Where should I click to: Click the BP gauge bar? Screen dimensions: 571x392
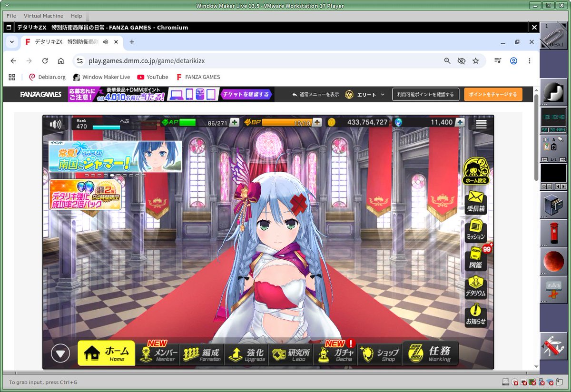[x=287, y=123]
